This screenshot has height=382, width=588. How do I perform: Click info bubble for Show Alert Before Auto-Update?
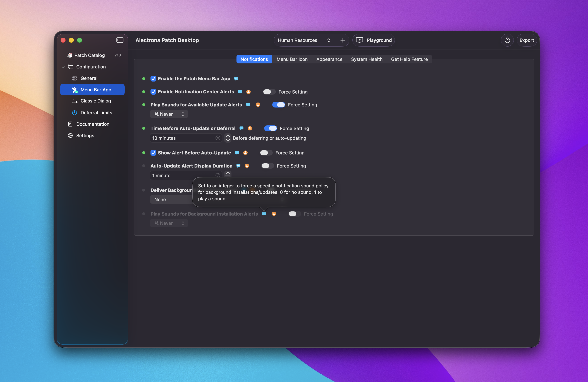(x=237, y=153)
